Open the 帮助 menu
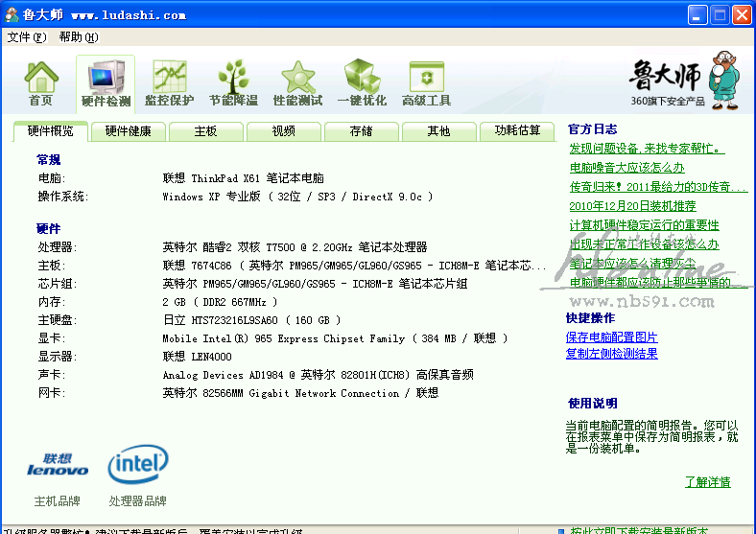The width and height of the screenshot is (756, 534). 78,37
